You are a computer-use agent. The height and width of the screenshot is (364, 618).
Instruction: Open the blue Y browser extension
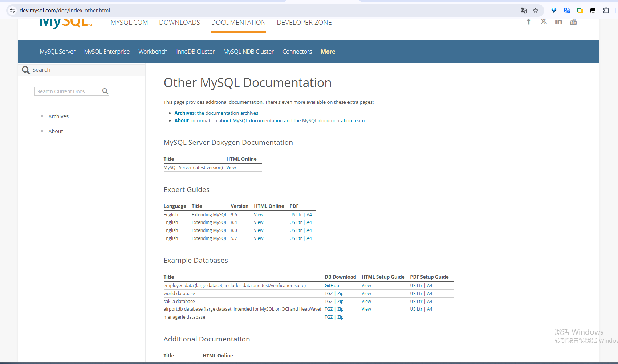tap(554, 11)
